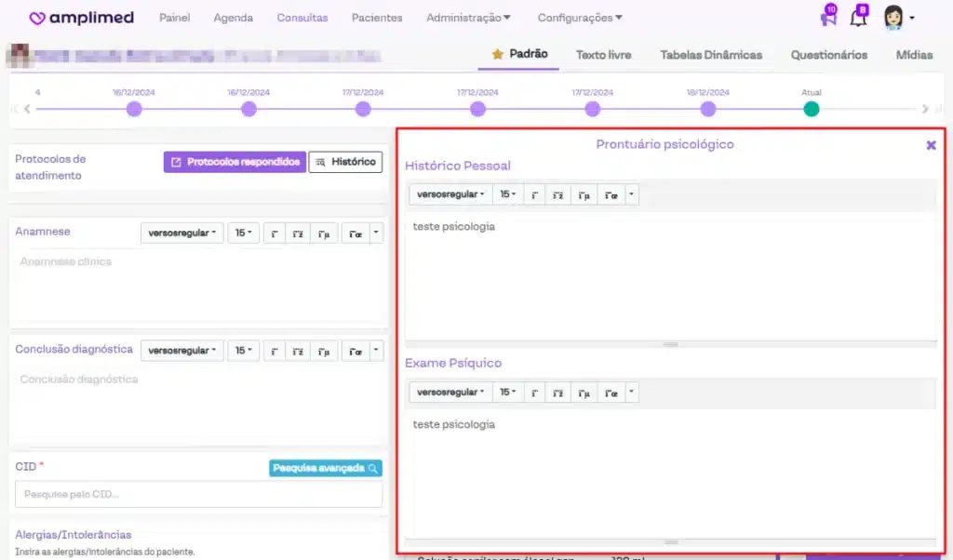Click the notifications bell icon

[x=858, y=16]
